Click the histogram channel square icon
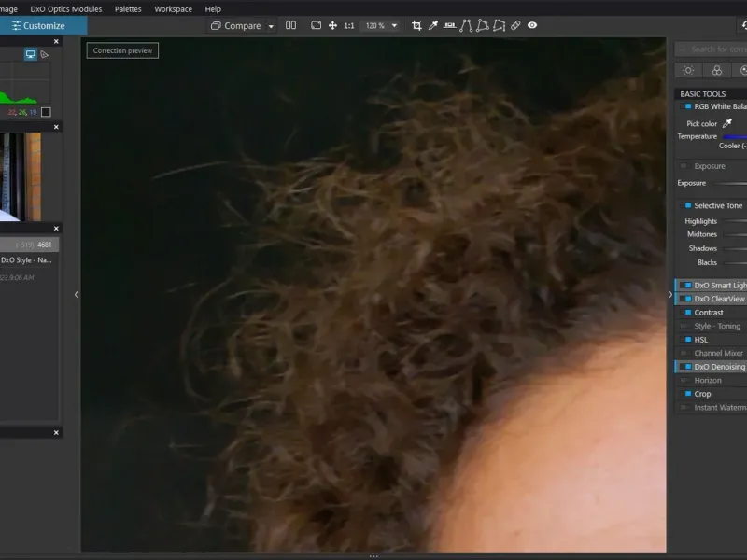 coord(46,112)
